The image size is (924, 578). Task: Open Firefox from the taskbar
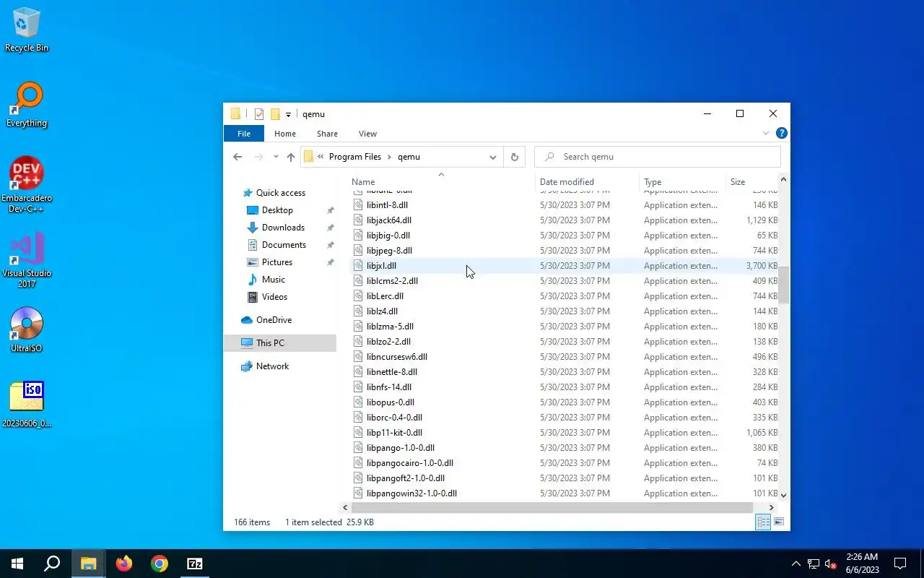(124, 564)
